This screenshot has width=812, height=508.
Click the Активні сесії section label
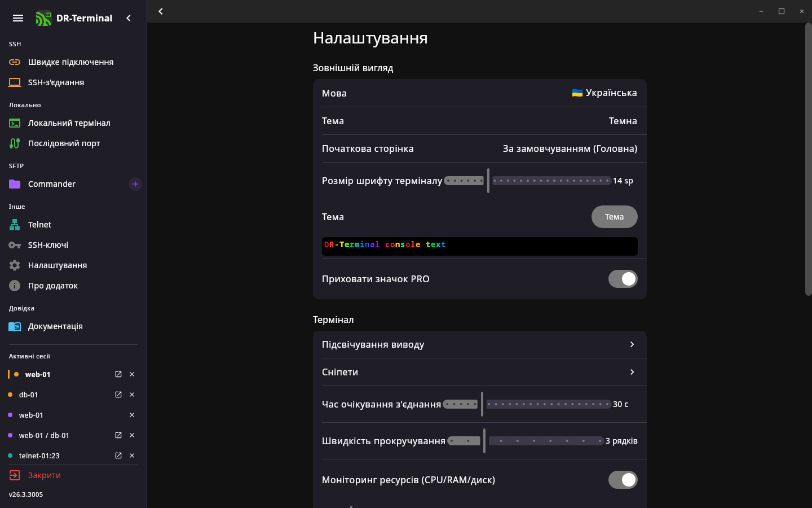click(x=29, y=356)
